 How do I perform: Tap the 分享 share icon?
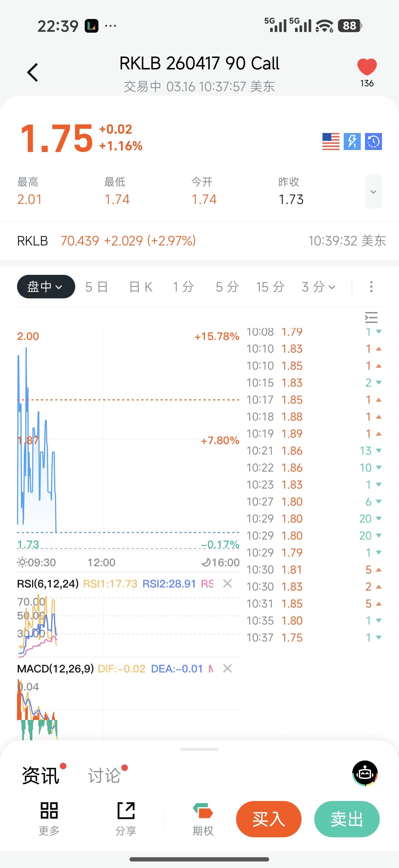(x=126, y=810)
